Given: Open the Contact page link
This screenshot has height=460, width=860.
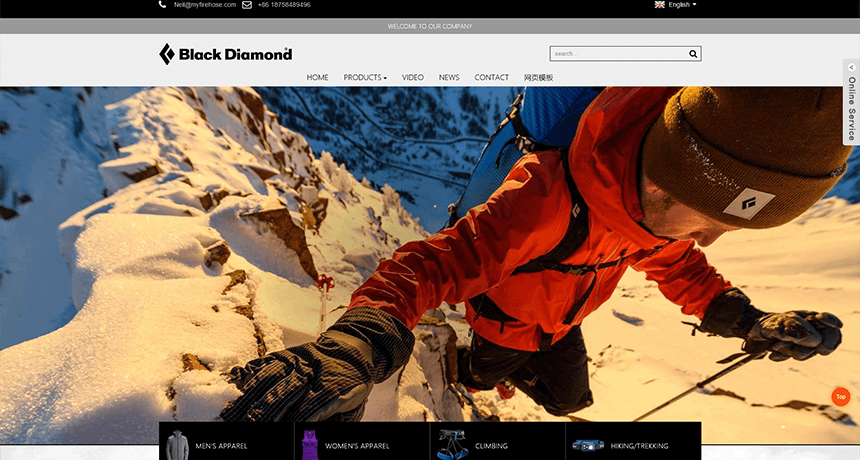Looking at the screenshot, I should (491, 77).
